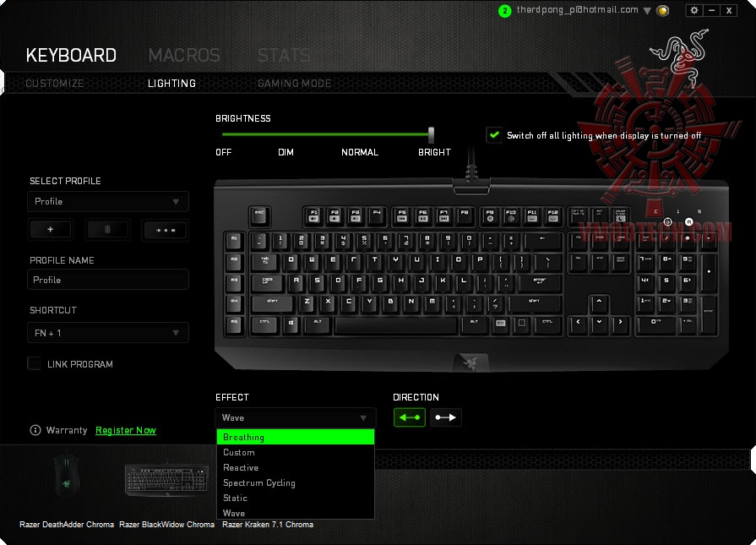The image size is (756, 545).
Task: Open settings gear icon
Action: click(693, 10)
